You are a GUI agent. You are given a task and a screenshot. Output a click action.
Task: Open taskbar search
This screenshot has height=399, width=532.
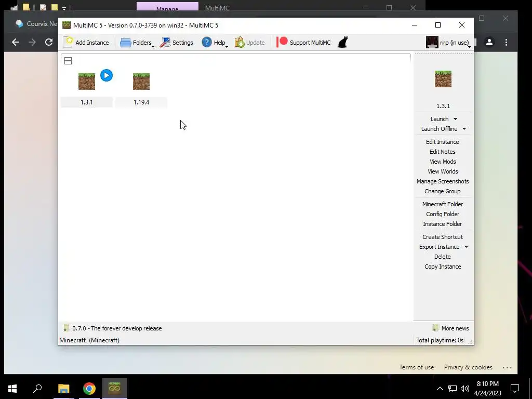37,389
